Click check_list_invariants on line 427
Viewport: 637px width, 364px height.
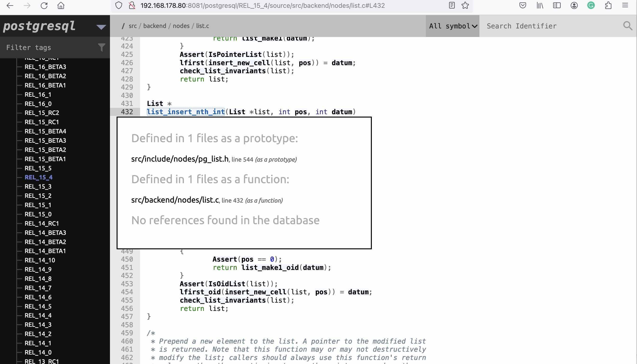223,71
